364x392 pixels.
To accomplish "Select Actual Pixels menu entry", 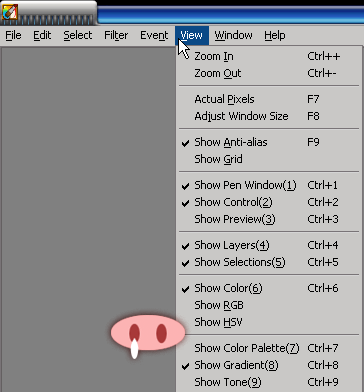I will (x=269, y=99).
